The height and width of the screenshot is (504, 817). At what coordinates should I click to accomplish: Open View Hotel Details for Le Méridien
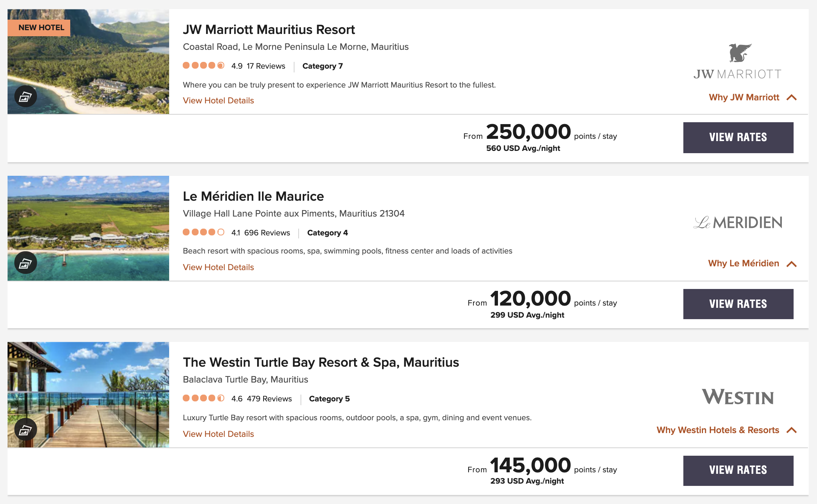coord(218,267)
